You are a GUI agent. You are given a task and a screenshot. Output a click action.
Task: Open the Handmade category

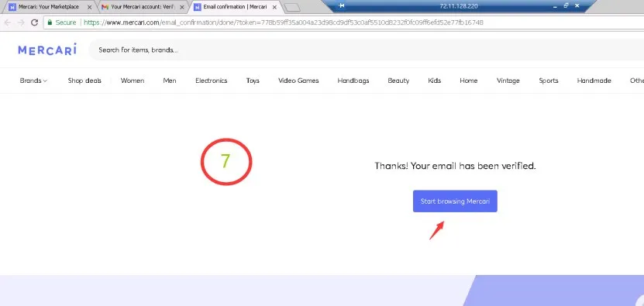point(594,81)
